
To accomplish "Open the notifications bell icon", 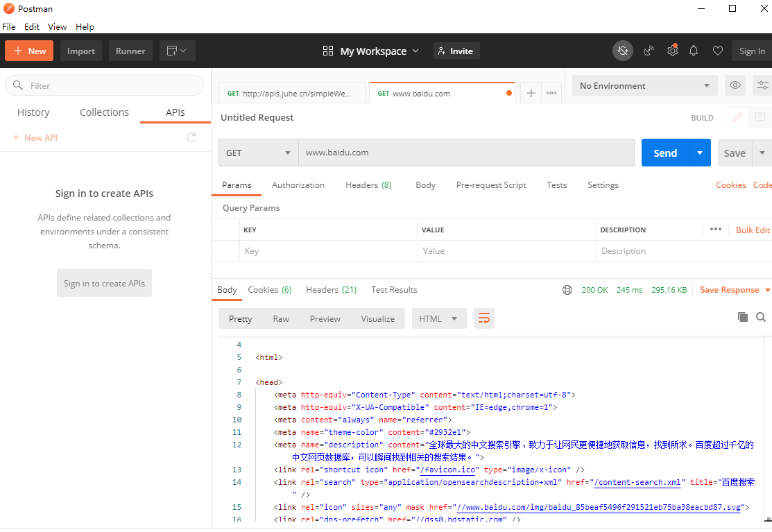I will pos(694,51).
